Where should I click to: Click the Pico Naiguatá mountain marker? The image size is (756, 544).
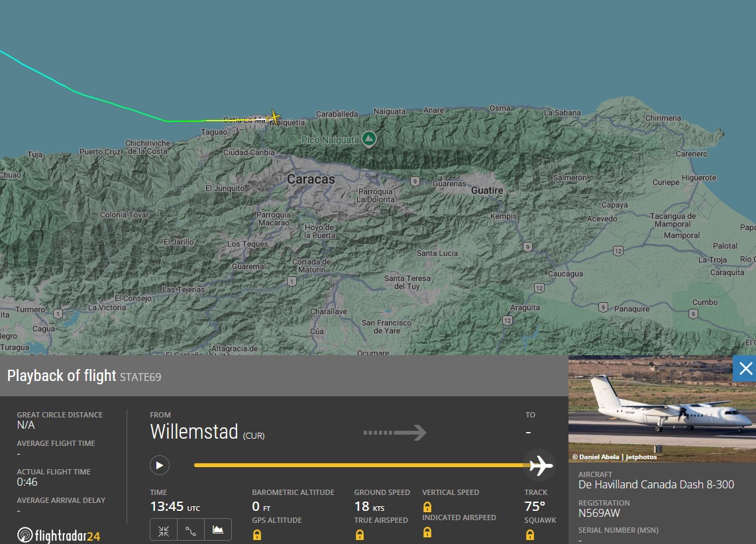[x=370, y=138]
